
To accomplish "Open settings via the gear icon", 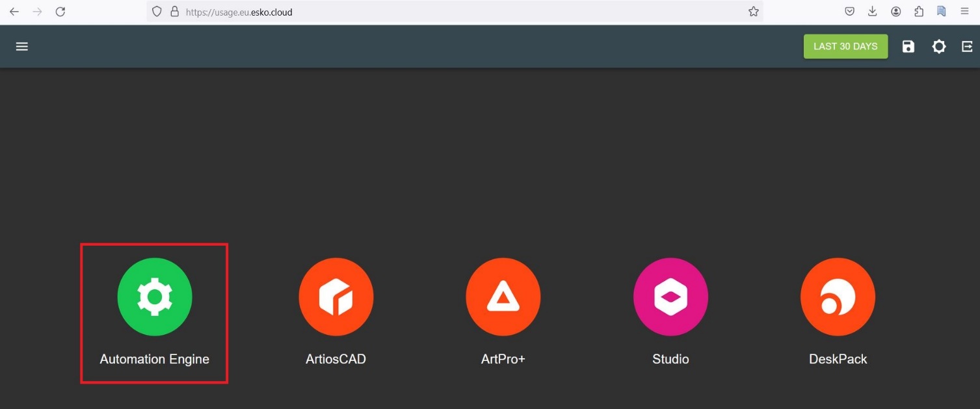I will (x=939, y=46).
